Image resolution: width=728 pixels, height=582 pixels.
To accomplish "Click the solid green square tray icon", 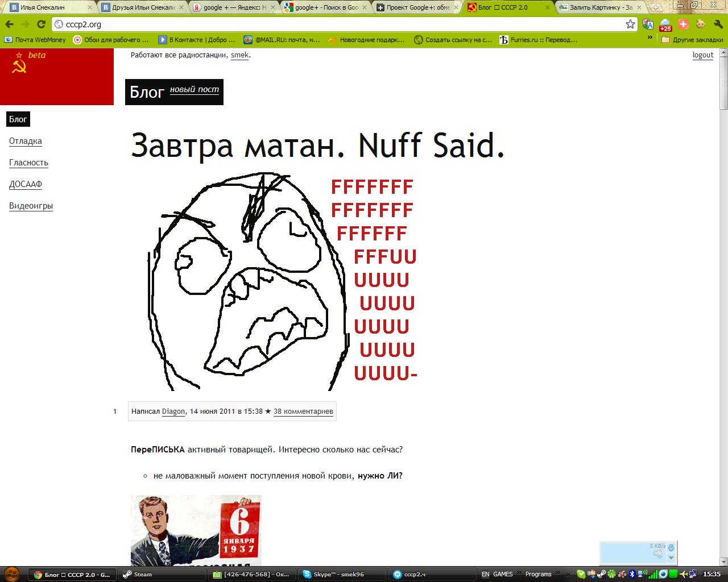I will pyautogui.click(x=673, y=574).
